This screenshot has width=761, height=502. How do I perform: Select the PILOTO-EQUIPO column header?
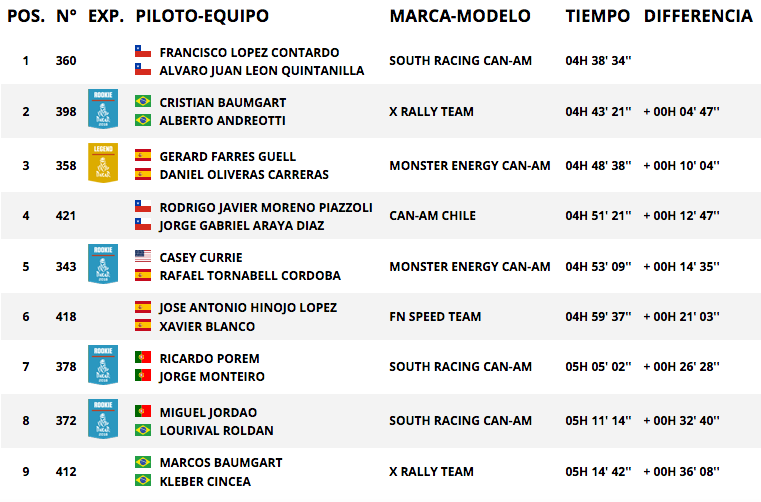point(202,17)
